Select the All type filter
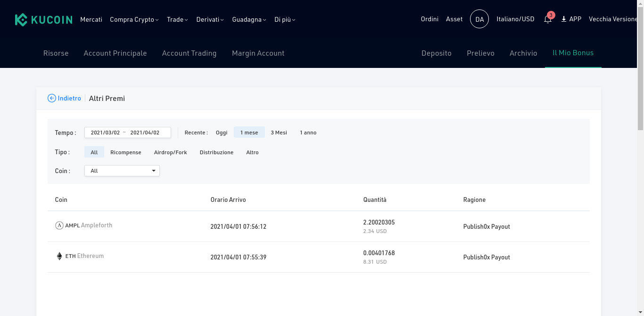This screenshot has height=316, width=644. [x=94, y=152]
